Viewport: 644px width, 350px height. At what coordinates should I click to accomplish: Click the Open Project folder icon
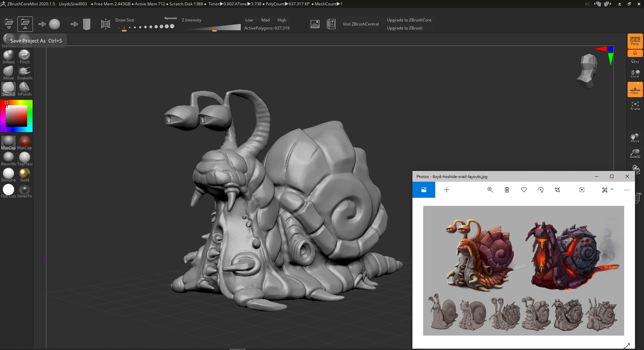pos(9,24)
